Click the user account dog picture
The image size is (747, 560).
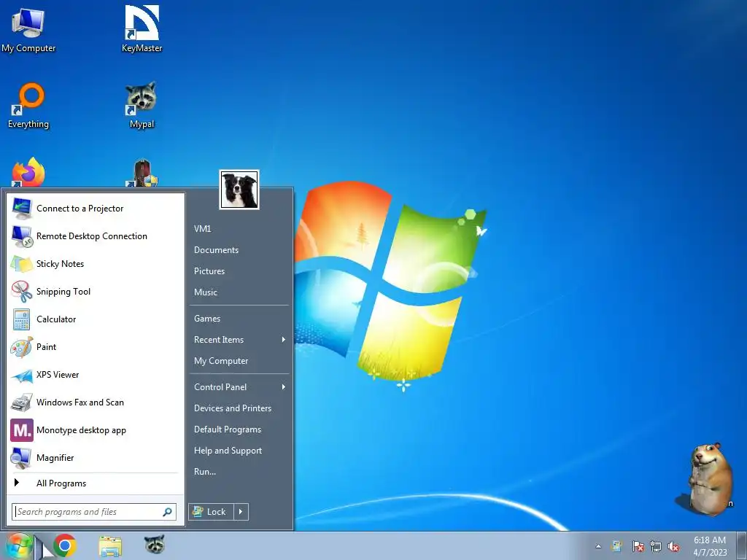(239, 190)
